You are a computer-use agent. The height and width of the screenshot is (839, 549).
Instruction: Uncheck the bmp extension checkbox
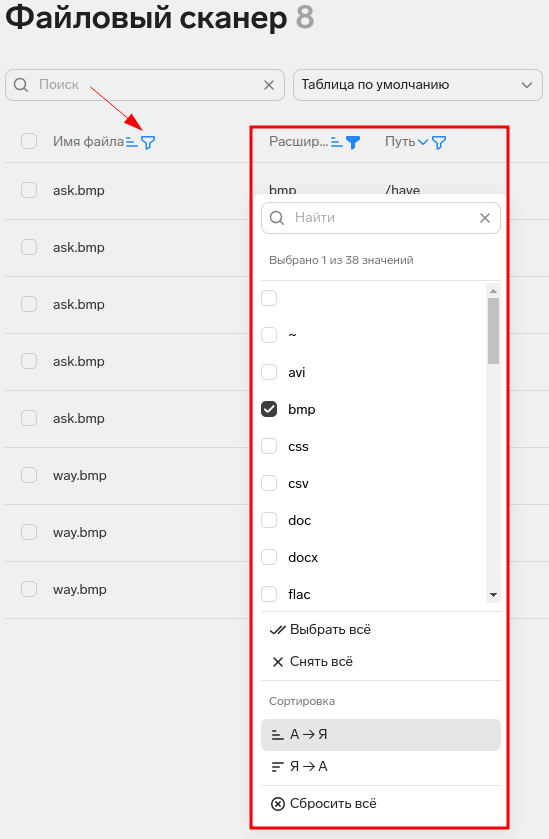(x=269, y=409)
